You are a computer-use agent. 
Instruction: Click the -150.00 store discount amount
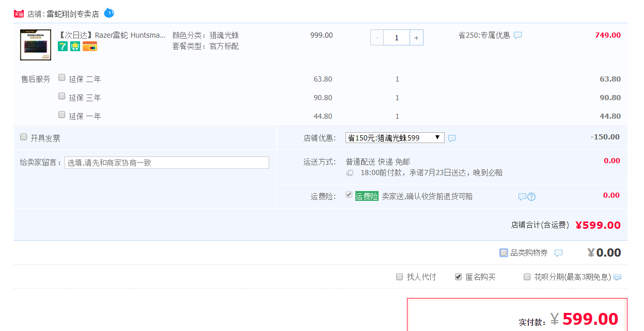tap(605, 137)
